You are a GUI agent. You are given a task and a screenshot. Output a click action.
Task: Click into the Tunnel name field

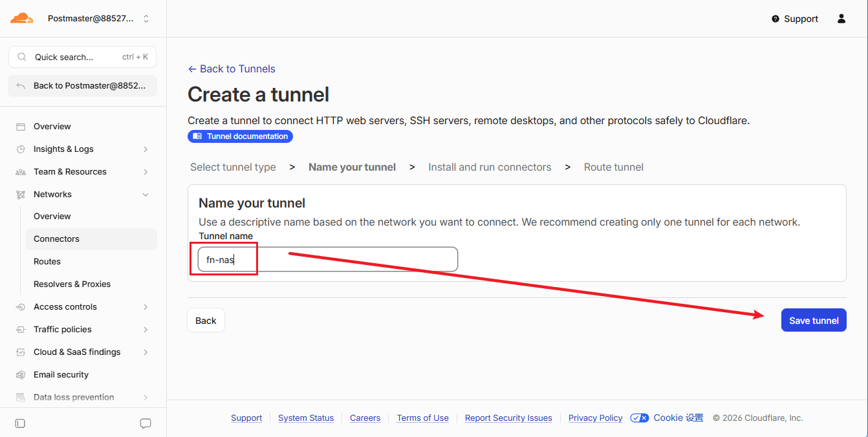328,259
